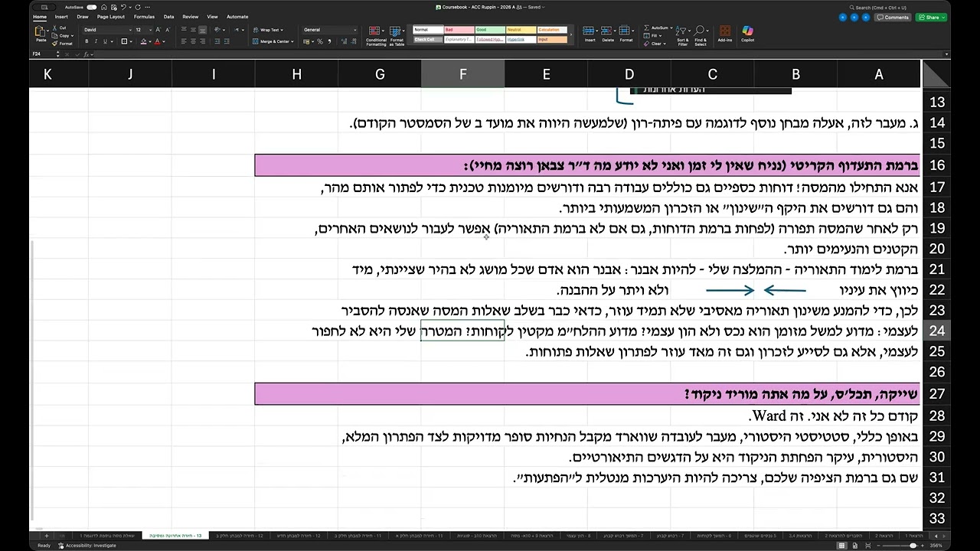Image resolution: width=980 pixels, height=551 pixels.
Task: Open the Add-ins button
Action: coord(724,34)
